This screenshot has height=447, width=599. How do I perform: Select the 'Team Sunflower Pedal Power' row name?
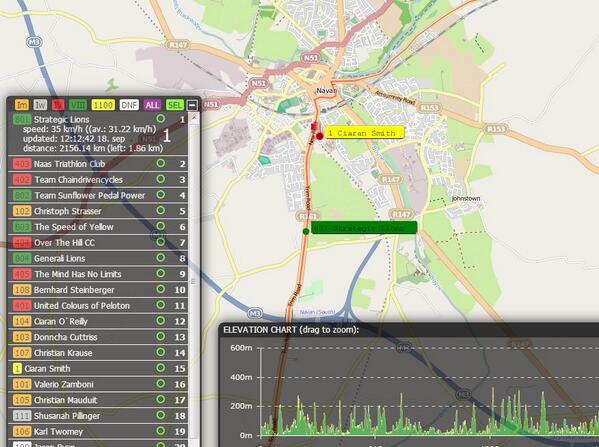point(90,196)
